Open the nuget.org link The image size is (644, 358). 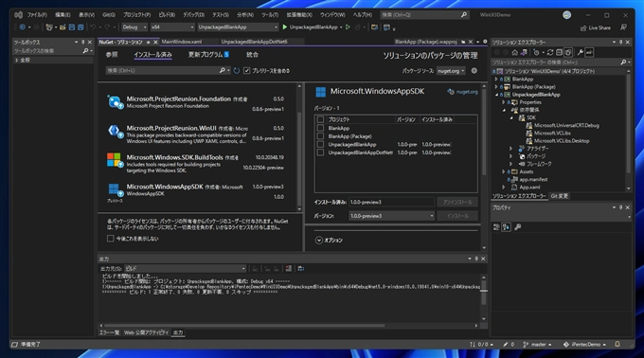[467, 92]
